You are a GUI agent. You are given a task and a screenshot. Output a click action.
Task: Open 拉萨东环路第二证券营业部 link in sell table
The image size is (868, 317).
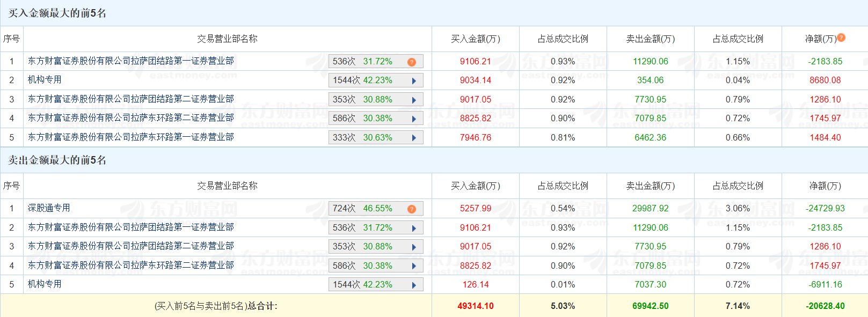point(131,266)
